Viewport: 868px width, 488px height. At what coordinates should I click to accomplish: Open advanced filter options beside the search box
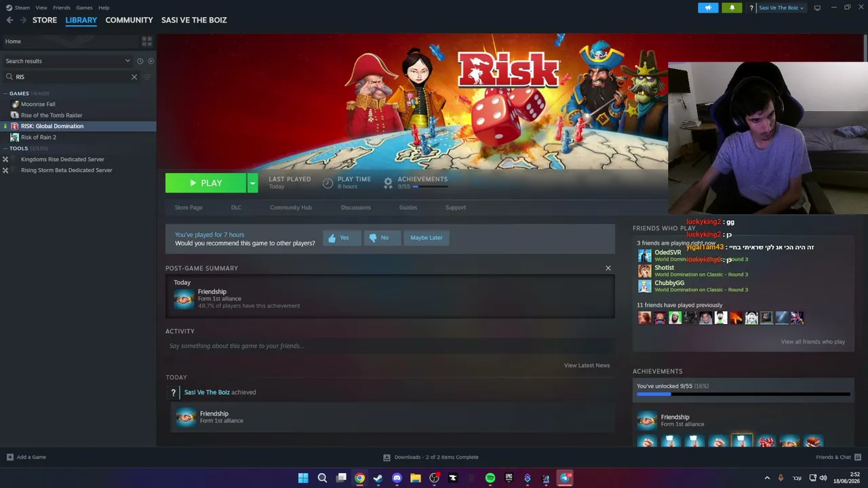pos(146,77)
